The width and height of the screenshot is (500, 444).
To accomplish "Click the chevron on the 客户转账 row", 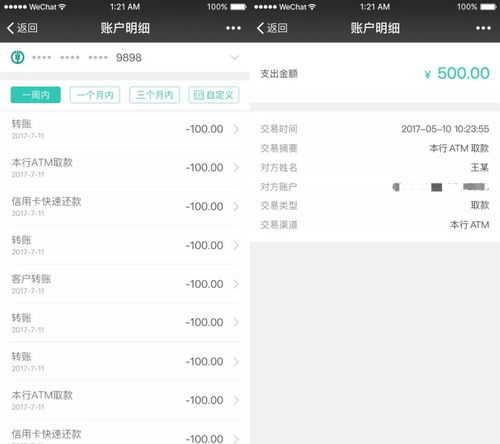I will coord(236,284).
